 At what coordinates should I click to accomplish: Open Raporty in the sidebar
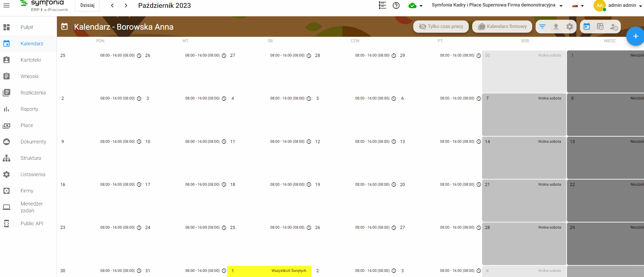point(28,109)
